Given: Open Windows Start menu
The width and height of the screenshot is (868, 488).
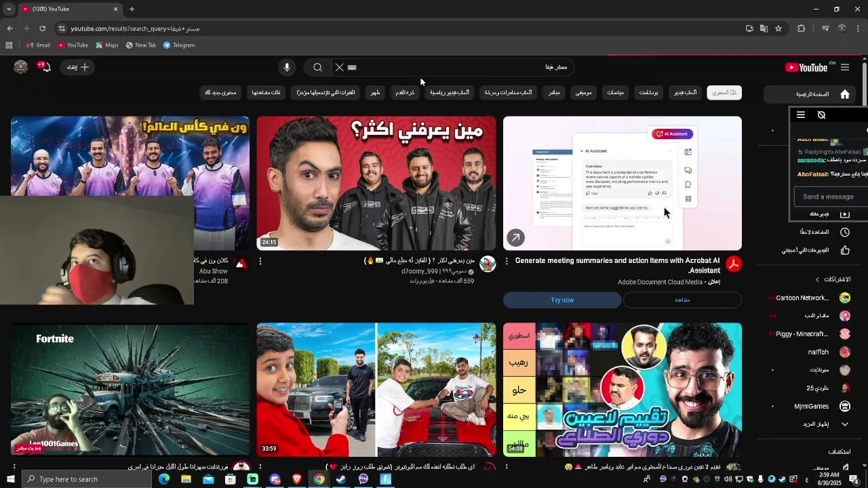Looking at the screenshot, I should [11, 479].
